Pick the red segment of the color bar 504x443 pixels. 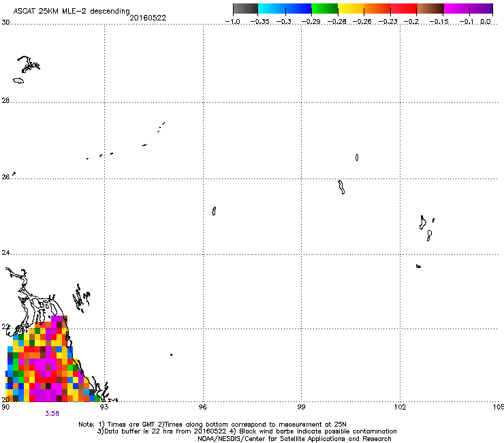pos(404,9)
